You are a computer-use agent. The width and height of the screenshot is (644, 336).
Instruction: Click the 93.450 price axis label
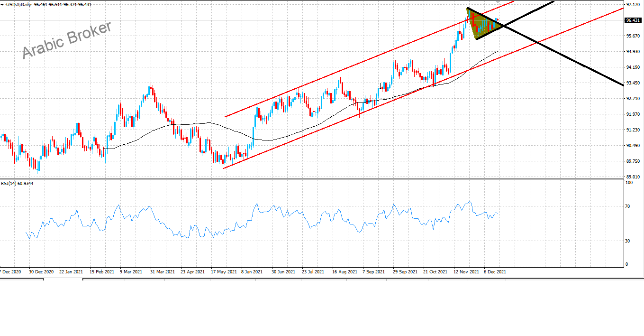click(633, 83)
